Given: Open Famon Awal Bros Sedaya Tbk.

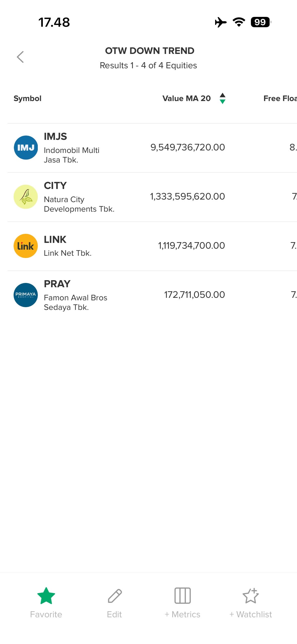Looking at the screenshot, I should click(x=75, y=302).
